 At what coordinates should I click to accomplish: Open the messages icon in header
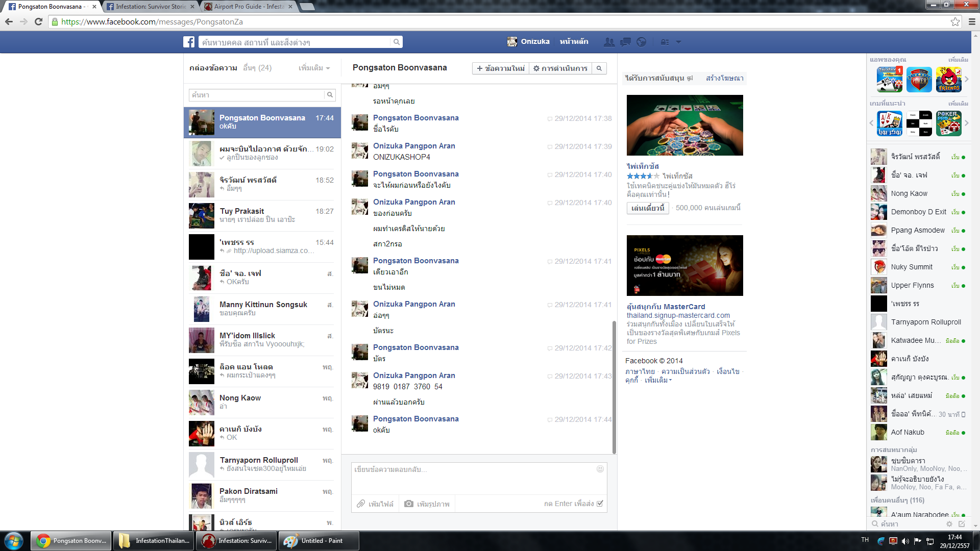(x=625, y=42)
